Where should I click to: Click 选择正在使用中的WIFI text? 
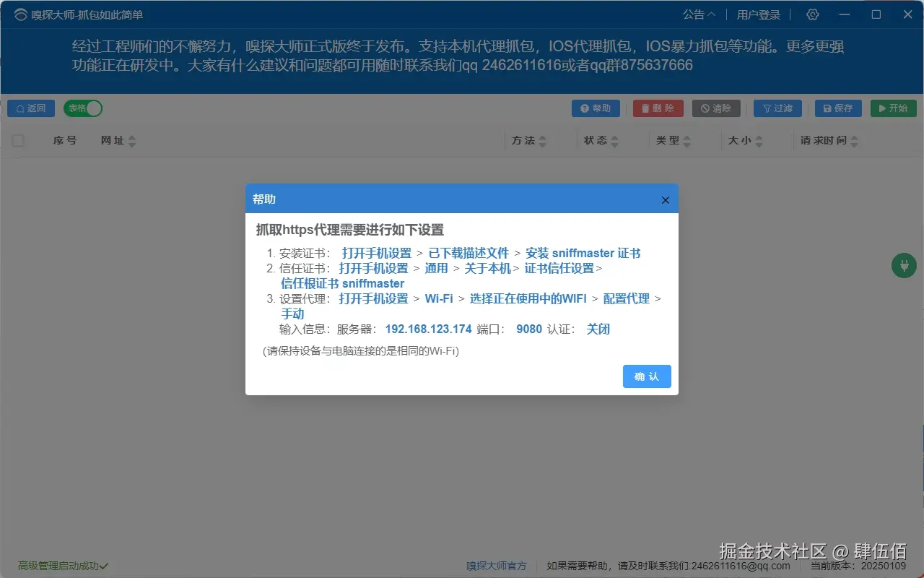(x=528, y=298)
